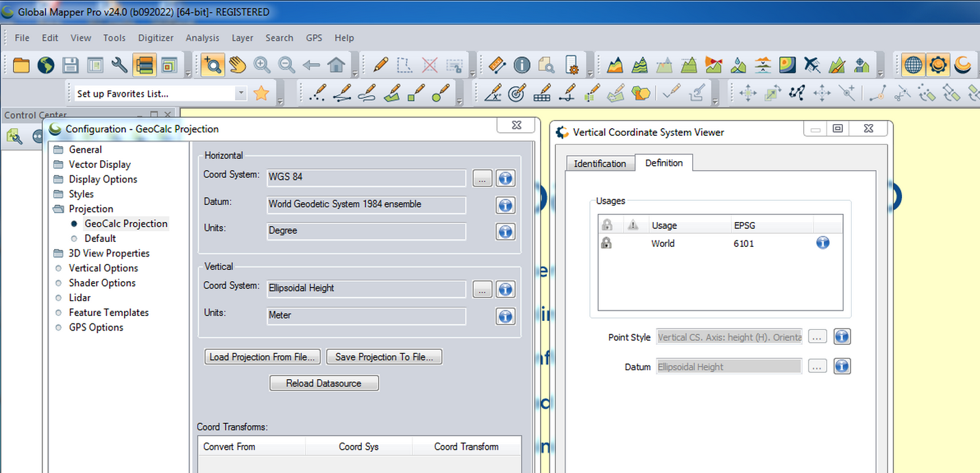Open the Analysis menu

[x=202, y=38]
